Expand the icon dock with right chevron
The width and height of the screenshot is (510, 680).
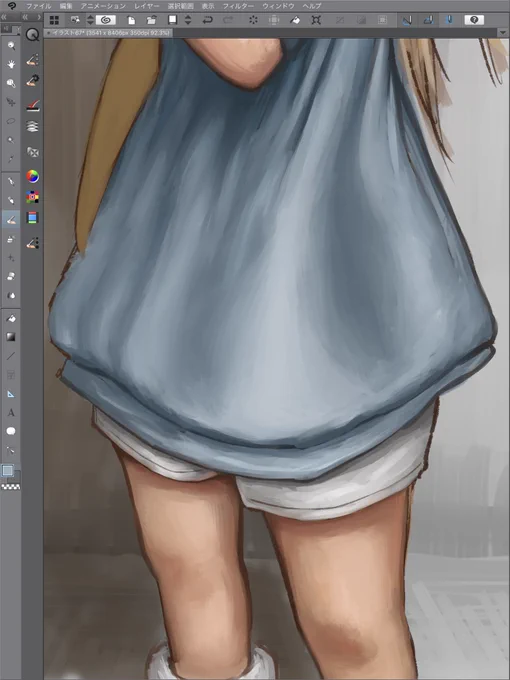coord(39,17)
